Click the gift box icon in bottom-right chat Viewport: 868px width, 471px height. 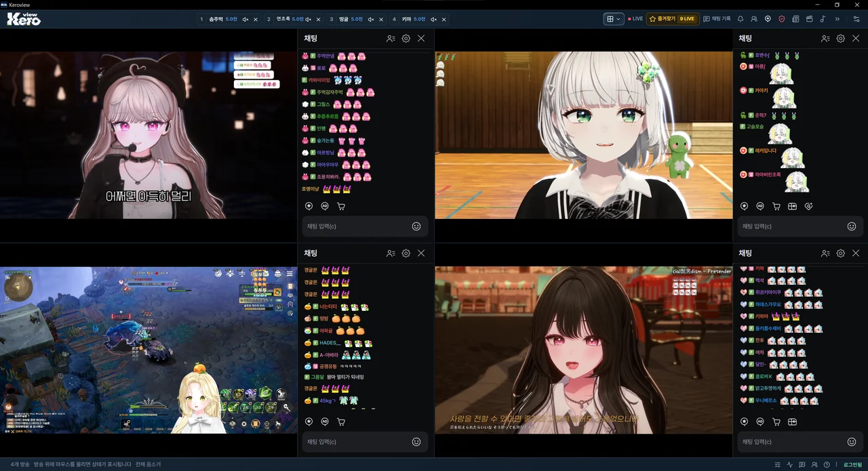[792, 422]
